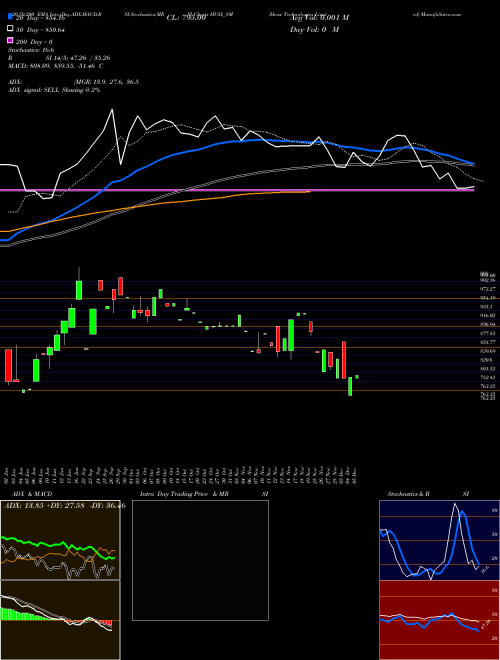Viewport: 500px width, 660px height.
Task: Click the 916.02 price axis label
Action: (489, 315)
